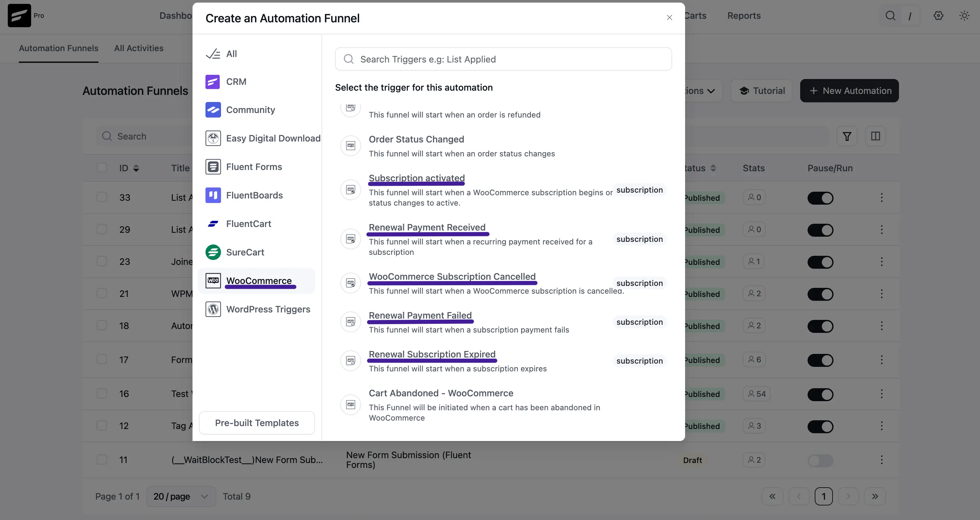The height and width of the screenshot is (520, 980).
Task: Select All triggers category
Action: pyautogui.click(x=256, y=54)
